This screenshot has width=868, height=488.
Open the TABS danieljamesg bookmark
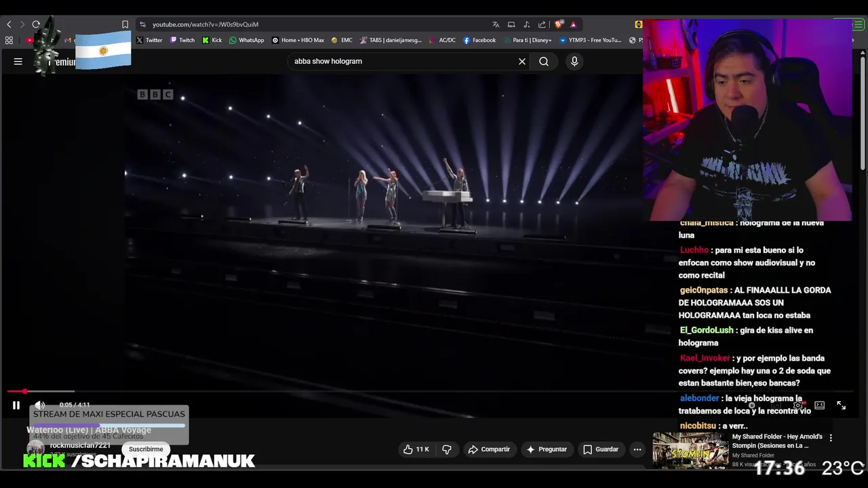(391, 40)
